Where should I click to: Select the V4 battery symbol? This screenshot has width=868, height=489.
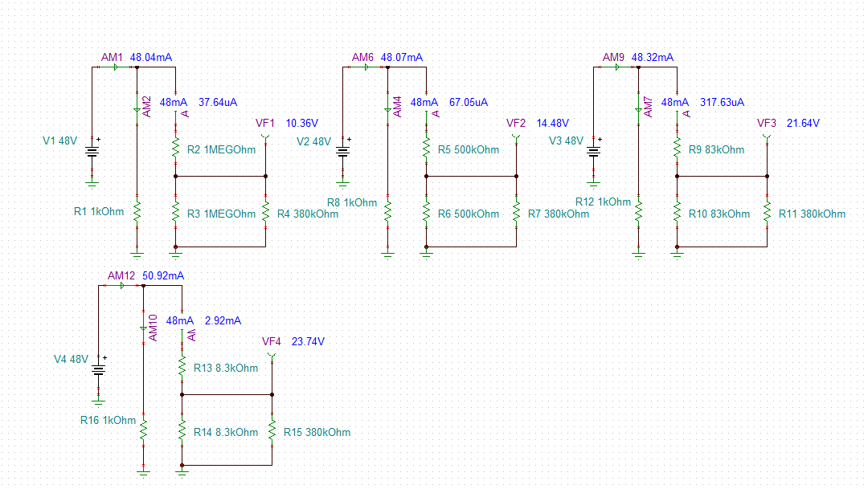tap(99, 369)
